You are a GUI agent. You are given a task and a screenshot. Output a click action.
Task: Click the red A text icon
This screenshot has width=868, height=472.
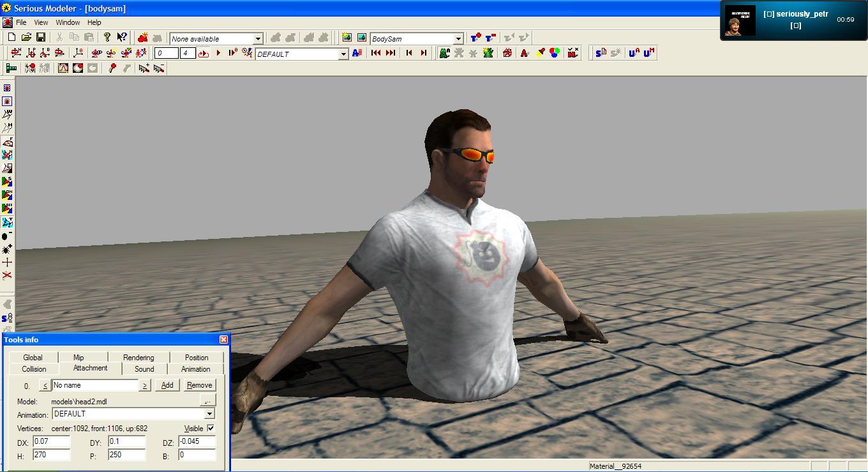(524, 53)
